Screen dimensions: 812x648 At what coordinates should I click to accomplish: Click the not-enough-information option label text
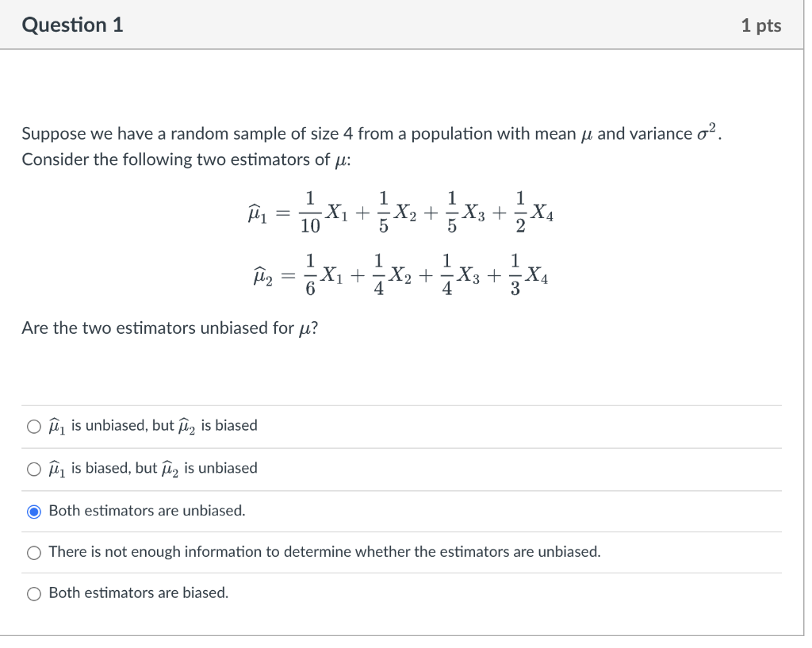click(x=325, y=552)
